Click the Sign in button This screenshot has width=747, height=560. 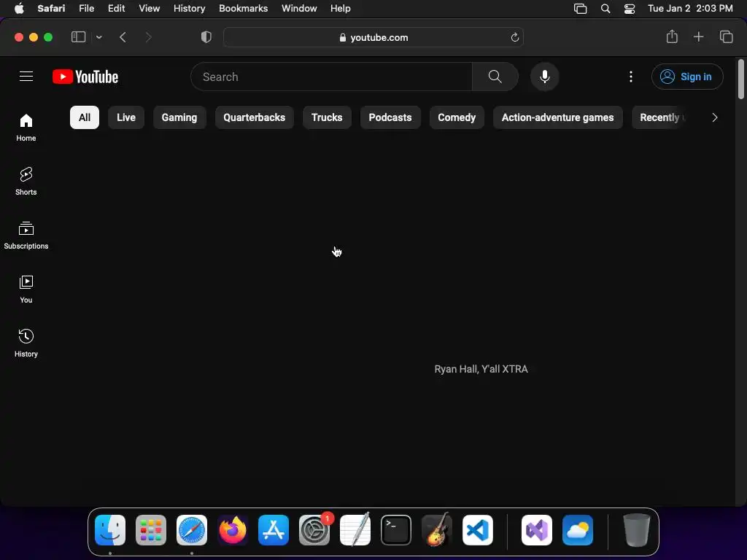point(687,77)
